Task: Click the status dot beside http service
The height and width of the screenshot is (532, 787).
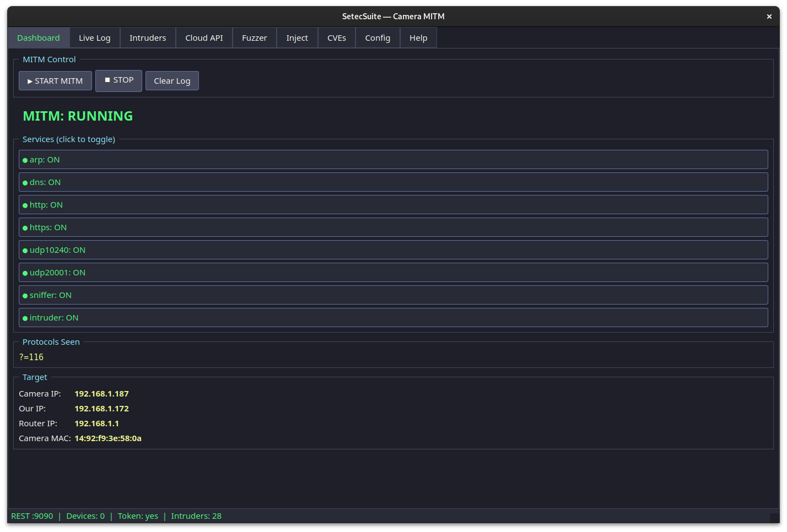Action: pos(25,205)
